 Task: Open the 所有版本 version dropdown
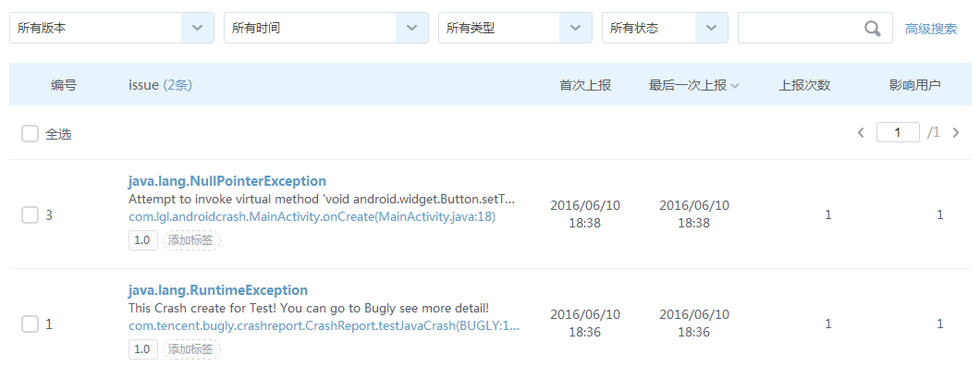(196, 28)
